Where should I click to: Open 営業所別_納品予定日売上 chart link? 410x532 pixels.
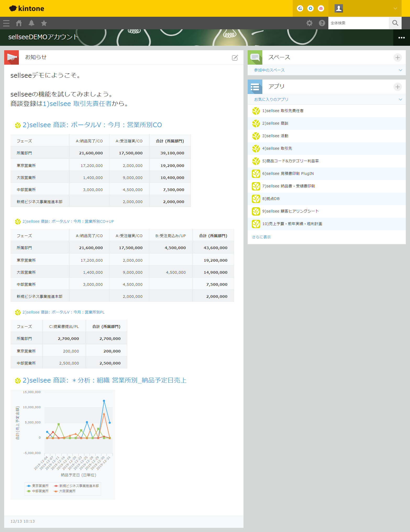click(x=104, y=380)
